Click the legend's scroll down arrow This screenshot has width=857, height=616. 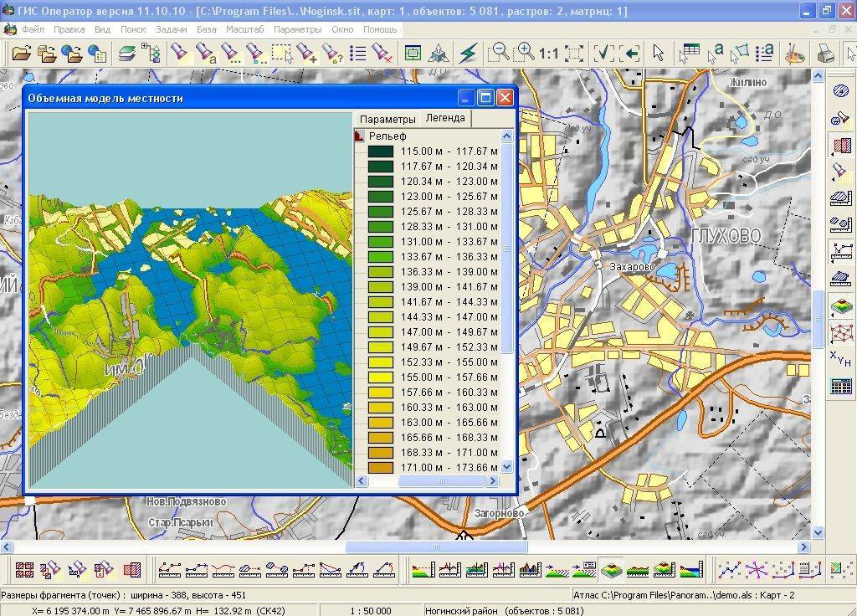pos(506,467)
